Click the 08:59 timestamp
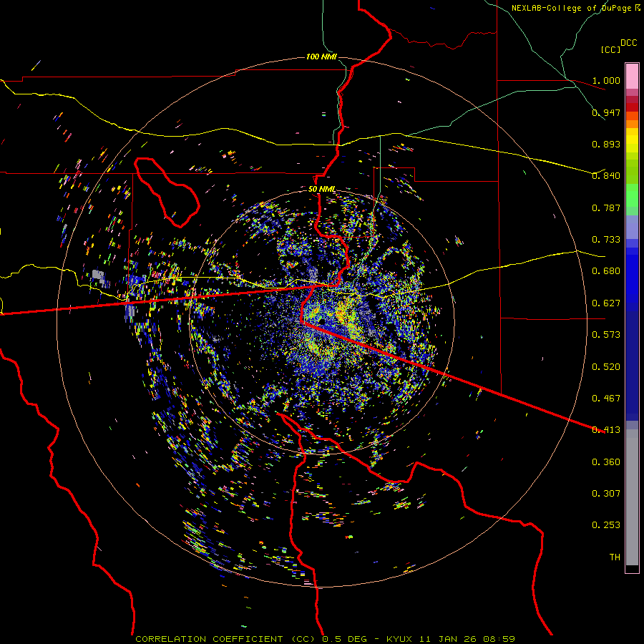 pos(497,639)
